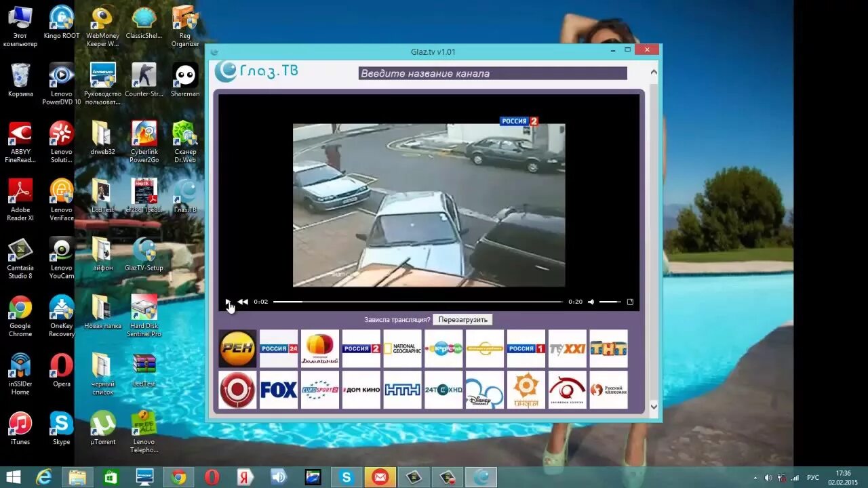This screenshot has width=868, height=488.
Task: Click the scrollbar down arrow in Glaz.tv
Action: 654,407
